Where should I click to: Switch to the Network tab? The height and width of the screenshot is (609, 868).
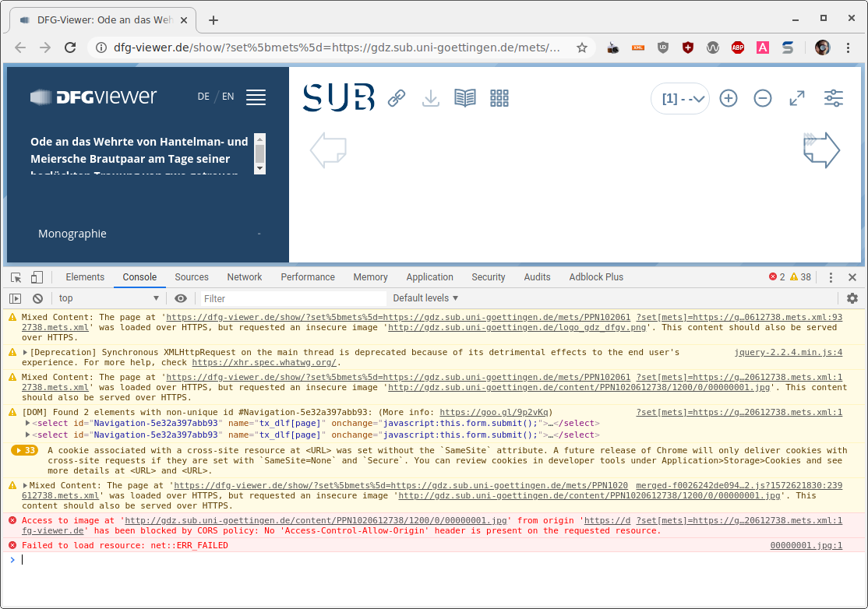coord(245,277)
